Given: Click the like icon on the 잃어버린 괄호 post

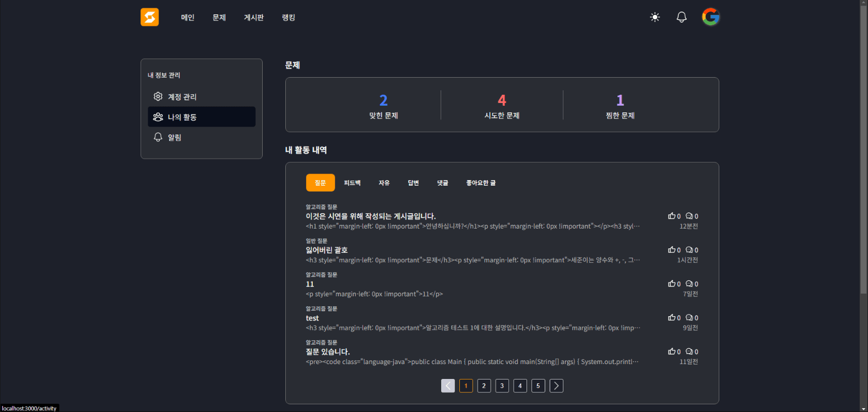Looking at the screenshot, I should [x=671, y=250].
